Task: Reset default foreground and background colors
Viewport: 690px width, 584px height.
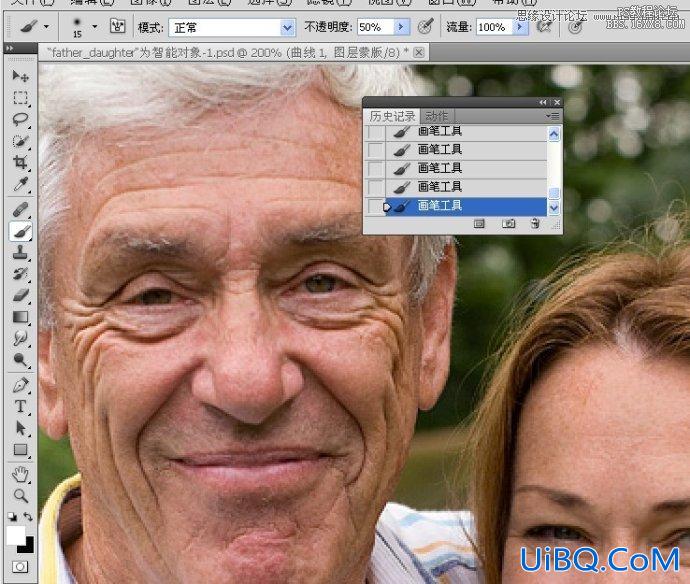Action: [12, 517]
